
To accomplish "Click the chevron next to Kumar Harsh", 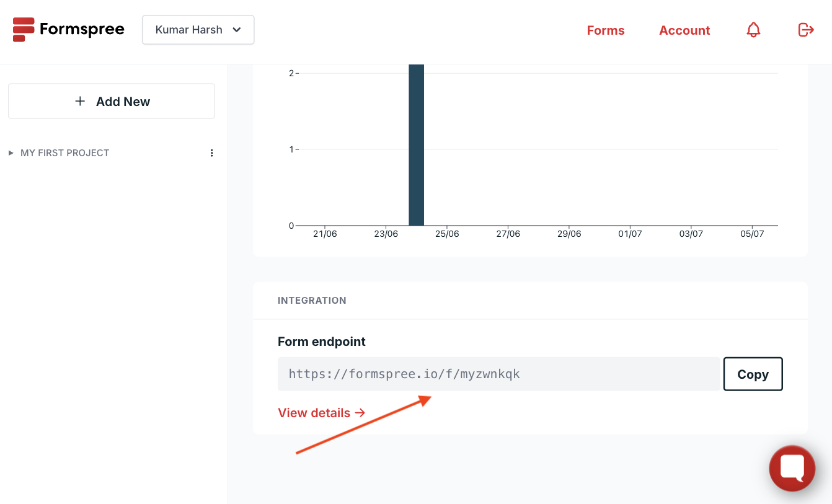I will point(237,29).
